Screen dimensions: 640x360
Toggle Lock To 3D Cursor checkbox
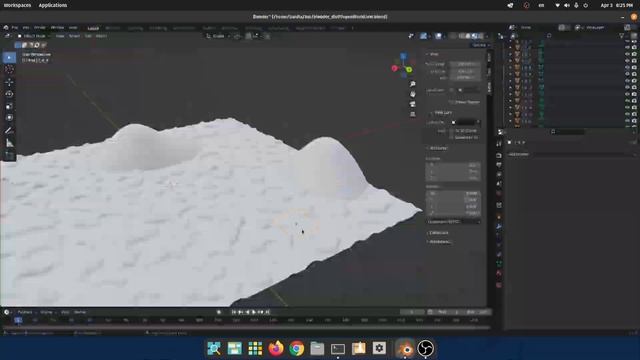[451, 131]
